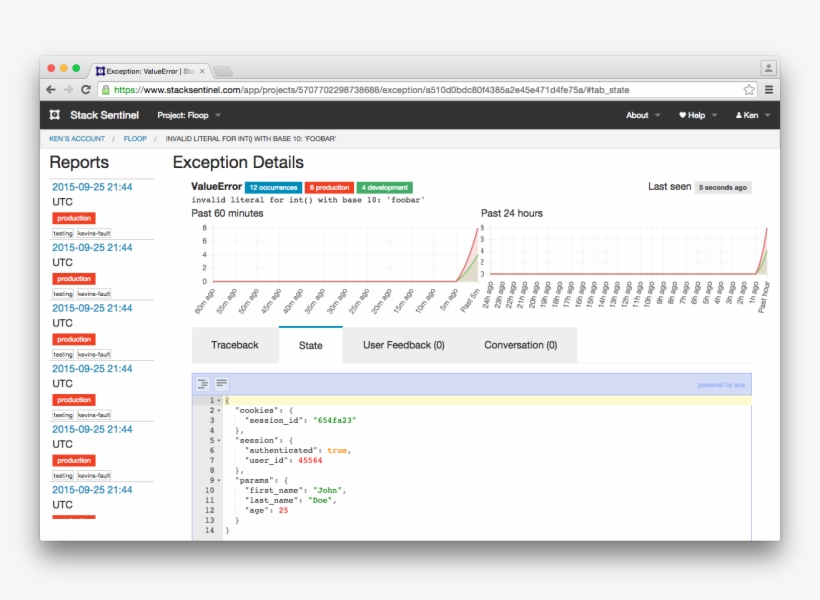Select the State tab

(x=311, y=345)
